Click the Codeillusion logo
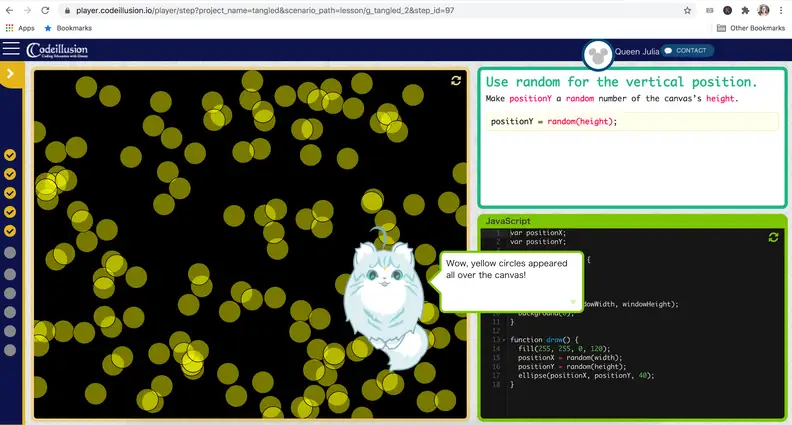 [x=57, y=50]
